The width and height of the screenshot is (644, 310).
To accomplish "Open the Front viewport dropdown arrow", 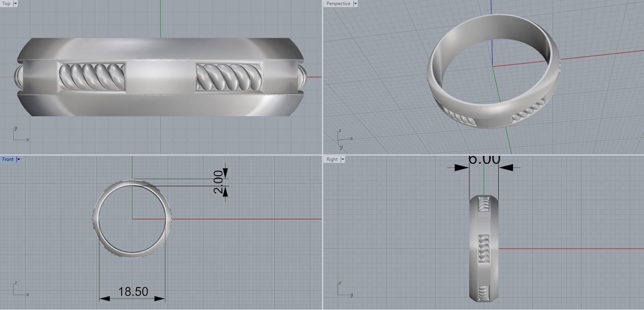I will click(18, 159).
